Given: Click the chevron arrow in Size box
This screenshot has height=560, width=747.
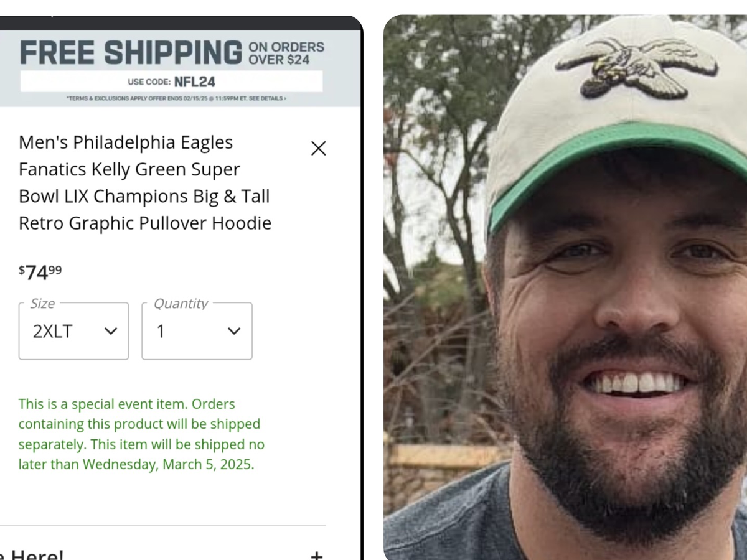Looking at the screenshot, I should [111, 331].
